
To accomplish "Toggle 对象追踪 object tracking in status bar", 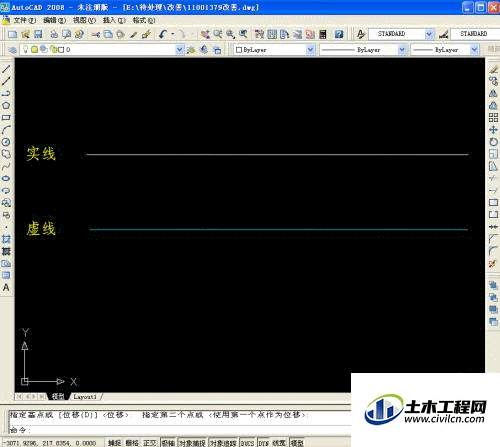I will pos(223,443).
